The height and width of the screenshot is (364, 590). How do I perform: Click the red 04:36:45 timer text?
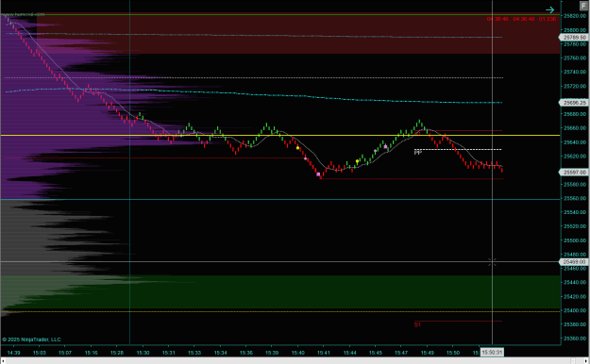(x=497, y=19)
